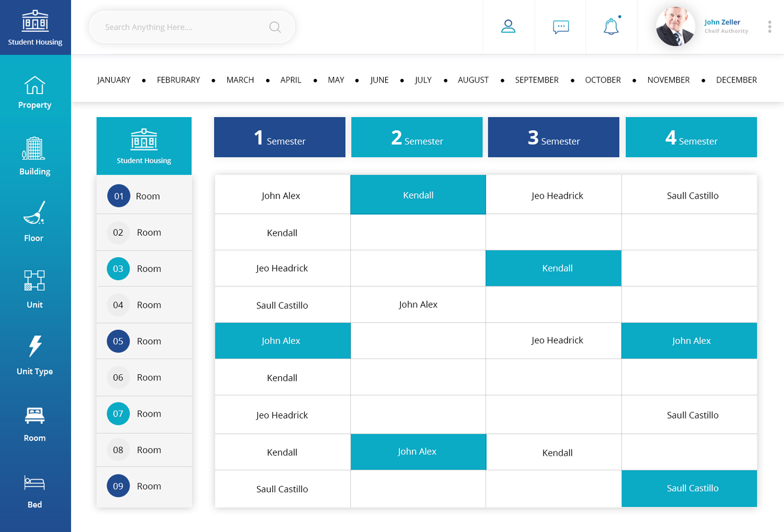Switch to the 2 Semester tab

click(417, 137)
